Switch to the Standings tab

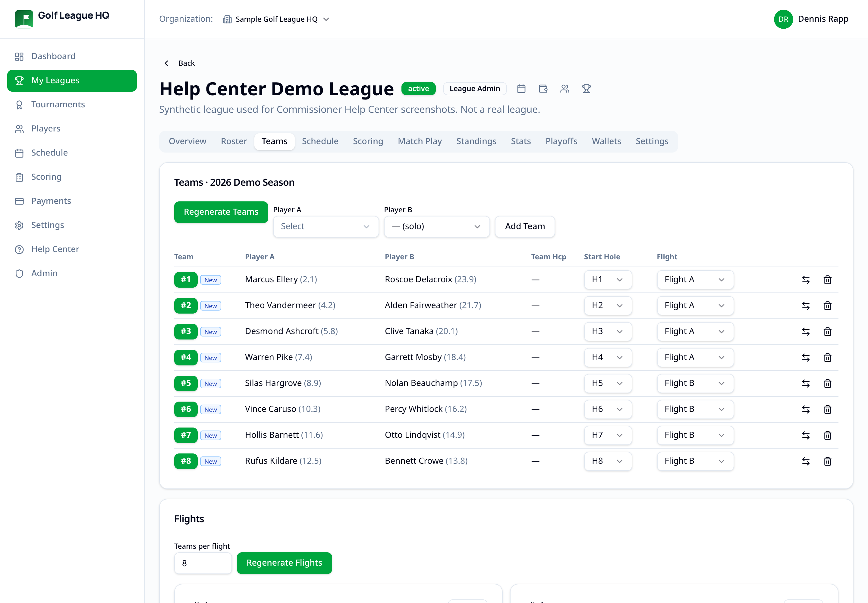(476, 141)
